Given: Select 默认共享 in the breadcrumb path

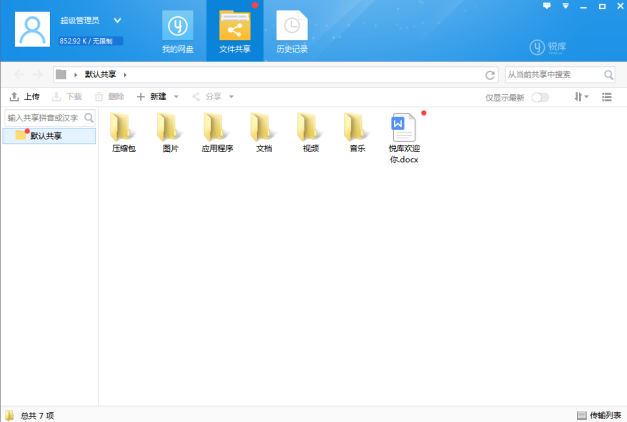Looking at the screenshot, I should coord(100,74).
